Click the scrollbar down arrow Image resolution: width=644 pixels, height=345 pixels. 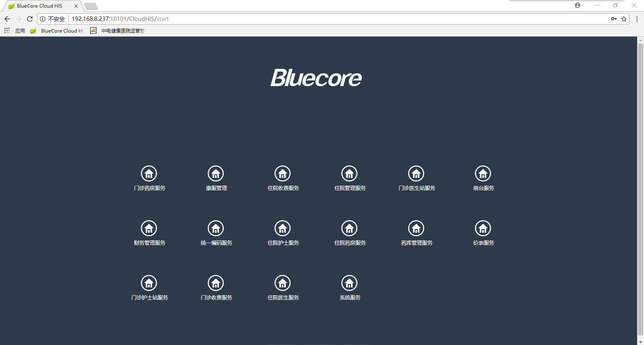[x=640, y=342]
